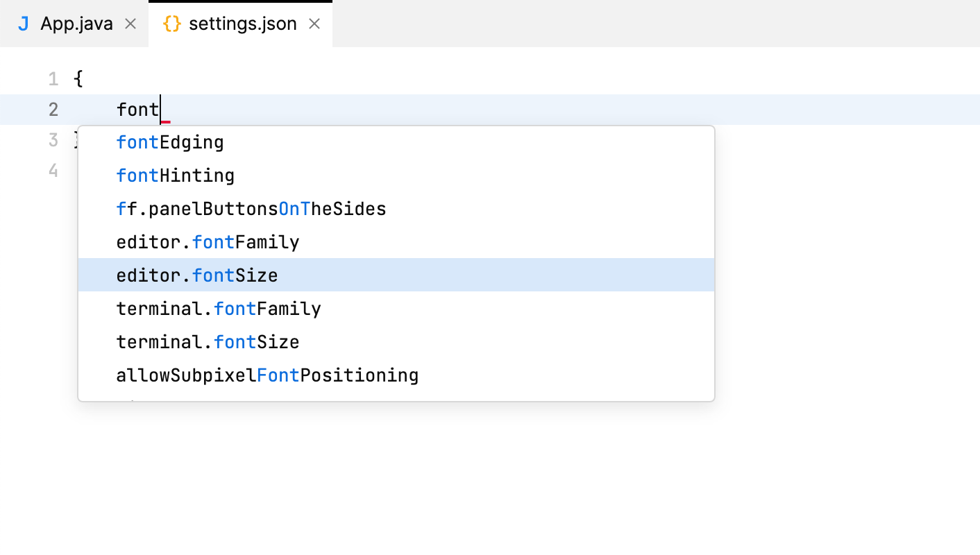
Task: Choose ff.panelButtonsOnTheSides from the suggestions
Action: coord(251,208)
